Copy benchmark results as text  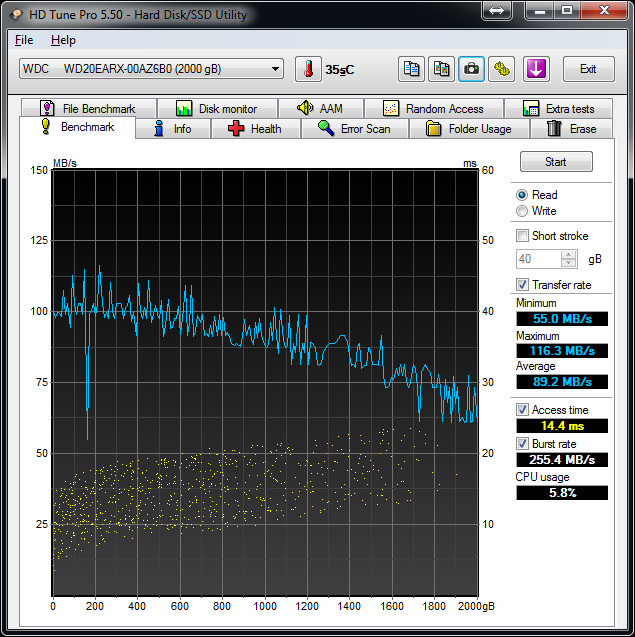411,69
